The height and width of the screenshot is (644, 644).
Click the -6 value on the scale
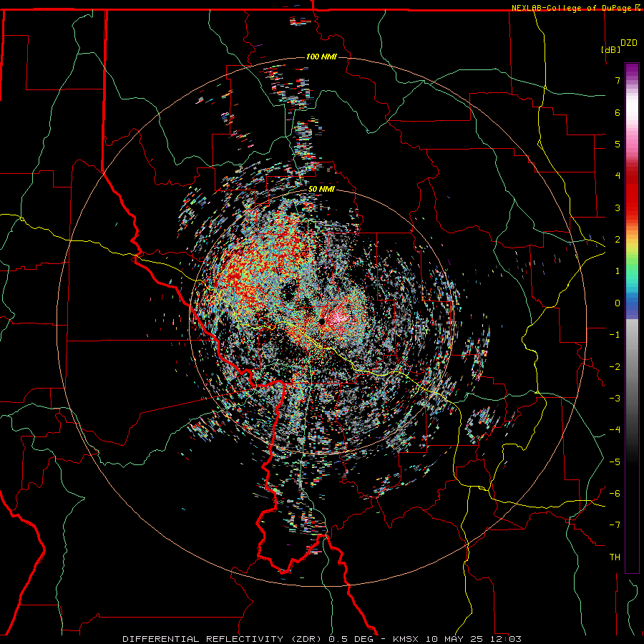click(x=615, y=494)
